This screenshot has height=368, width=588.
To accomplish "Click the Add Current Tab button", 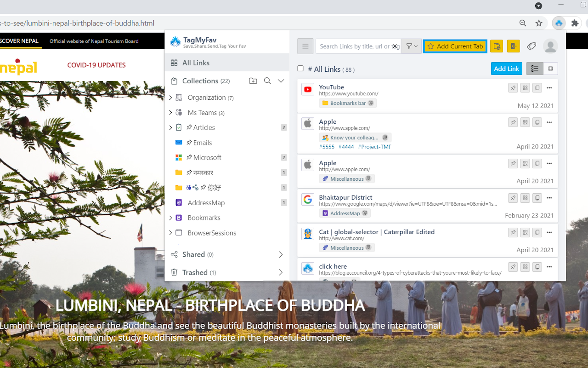I will pos(455,46).
